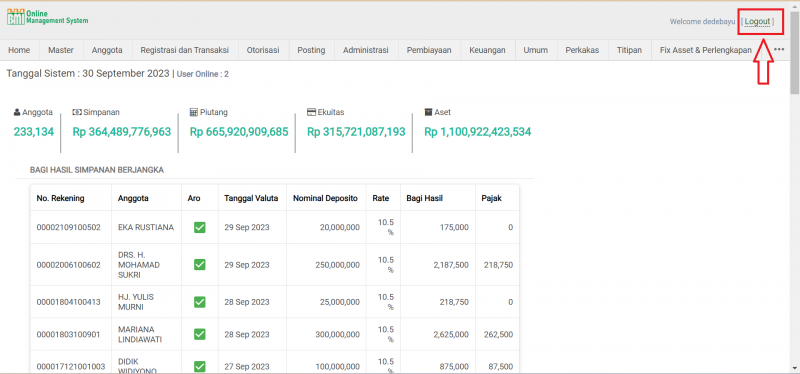Open the Administrasi menu

pos(366,50)
